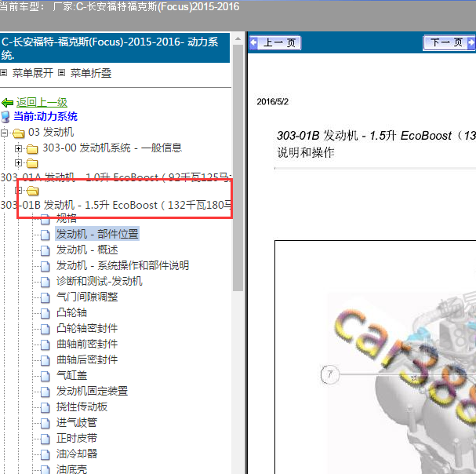Screen dimensions: 476x474
Task: Click page icon beside 曲轴前密封件
Action: (45, 345)
